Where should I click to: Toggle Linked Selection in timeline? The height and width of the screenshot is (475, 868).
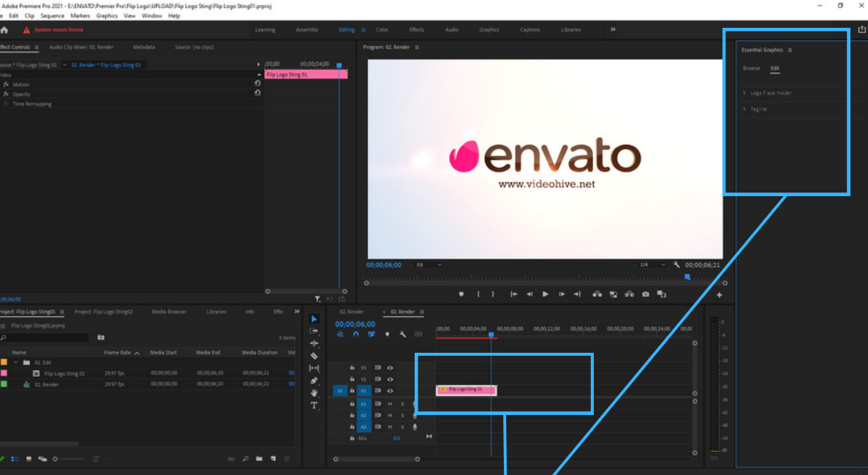coord(371,334)
